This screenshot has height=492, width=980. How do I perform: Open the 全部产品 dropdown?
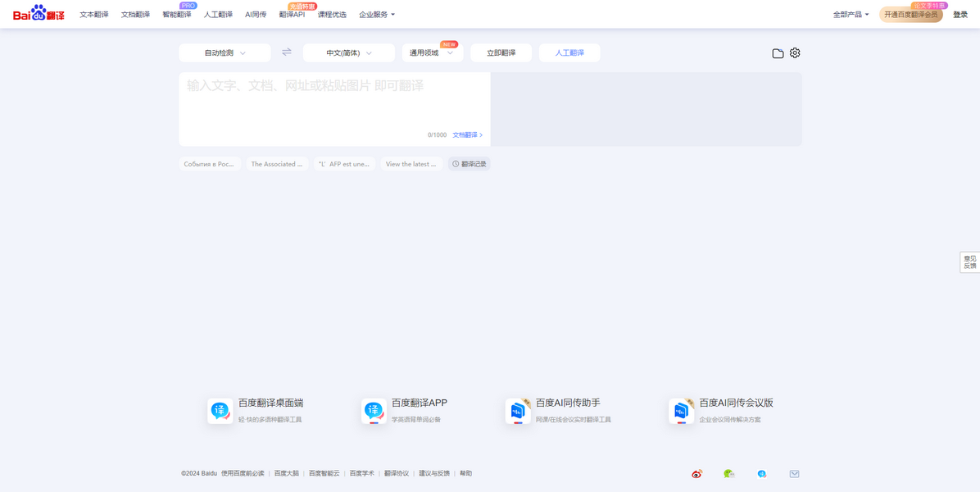pyautogui.click(x=851, y=15)
